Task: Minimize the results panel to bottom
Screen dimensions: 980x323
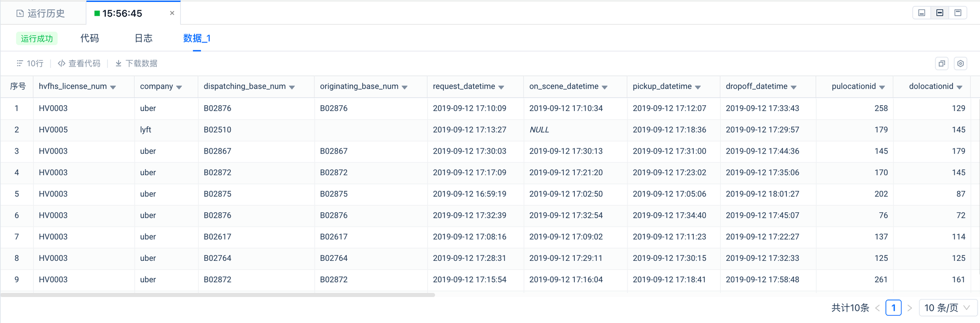Action: 921,13
